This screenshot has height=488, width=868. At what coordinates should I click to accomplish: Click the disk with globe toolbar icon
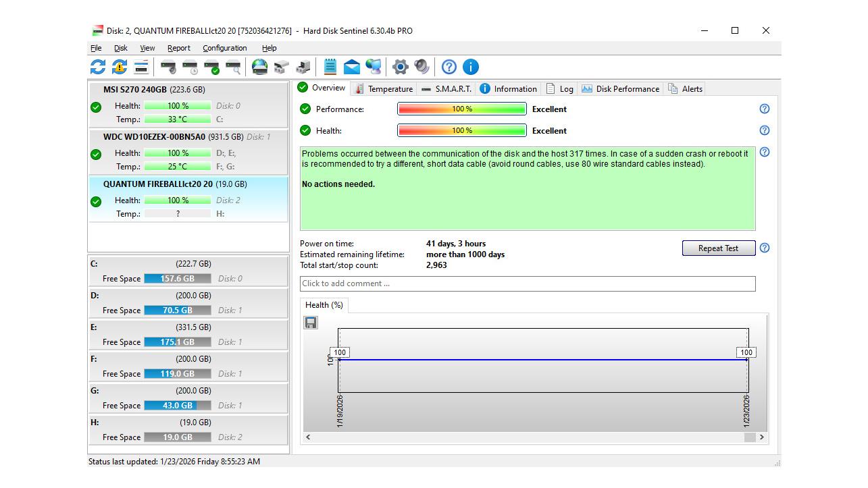pyautogui.click(x=259, y=67)
